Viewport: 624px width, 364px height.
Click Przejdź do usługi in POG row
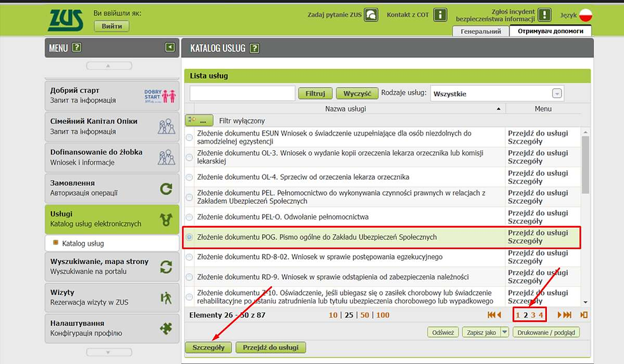point(537,233)
